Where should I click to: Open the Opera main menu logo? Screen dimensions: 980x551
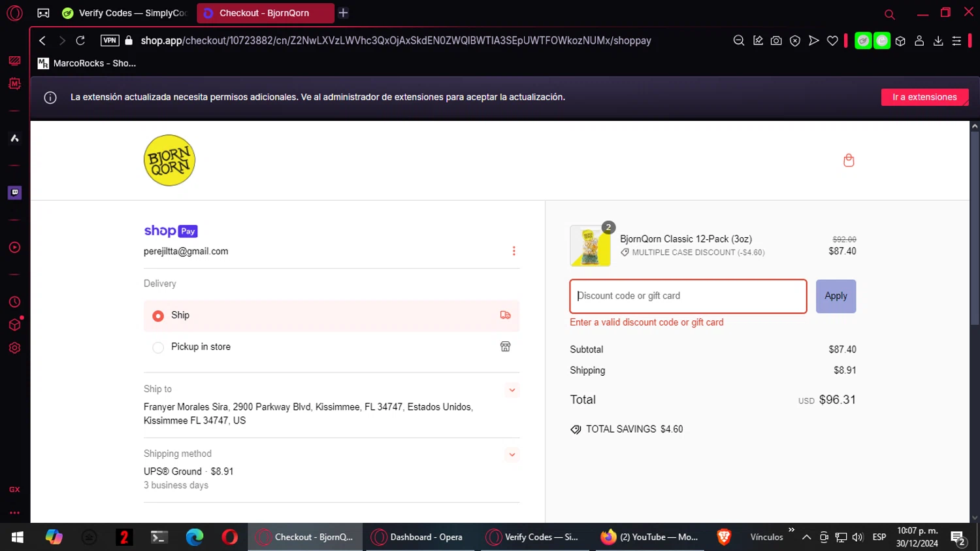pos(14,12)
